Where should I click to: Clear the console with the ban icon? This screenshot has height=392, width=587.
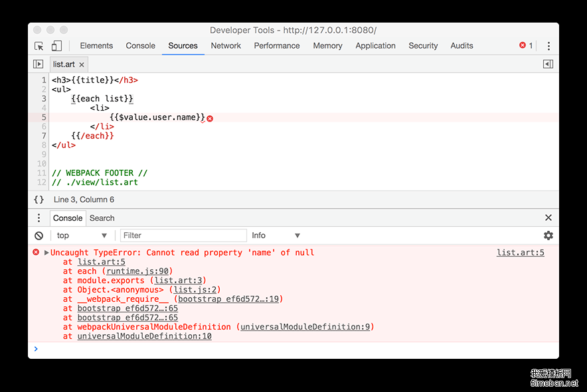pos(39,235)
